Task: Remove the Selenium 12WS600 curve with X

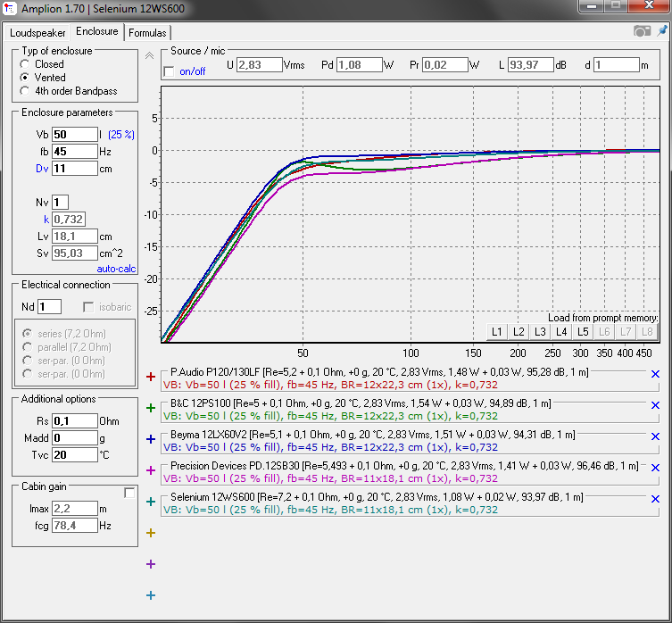Action: (x=655, y=499)
